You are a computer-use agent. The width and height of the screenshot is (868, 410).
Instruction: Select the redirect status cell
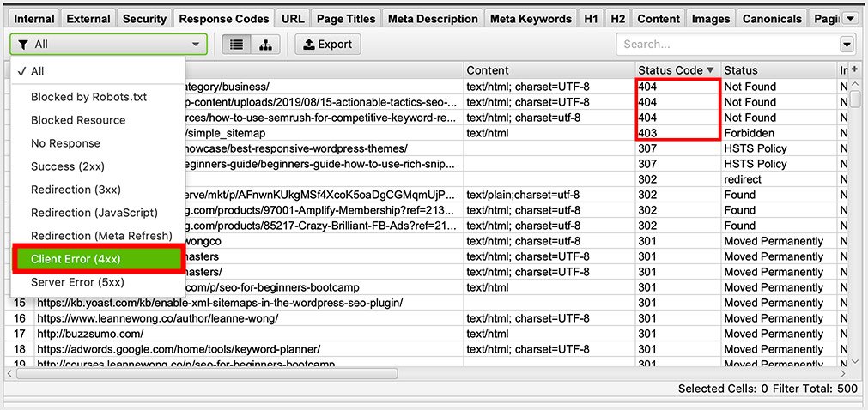point(779,180)
